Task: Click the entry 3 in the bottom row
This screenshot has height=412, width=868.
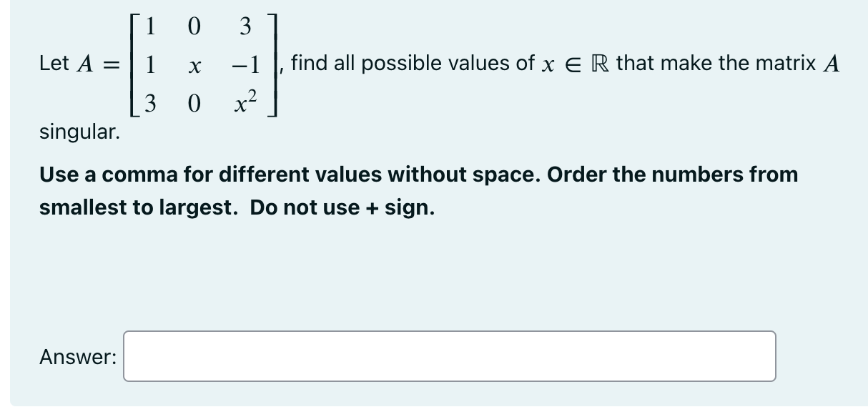Action: coord(150,104)
